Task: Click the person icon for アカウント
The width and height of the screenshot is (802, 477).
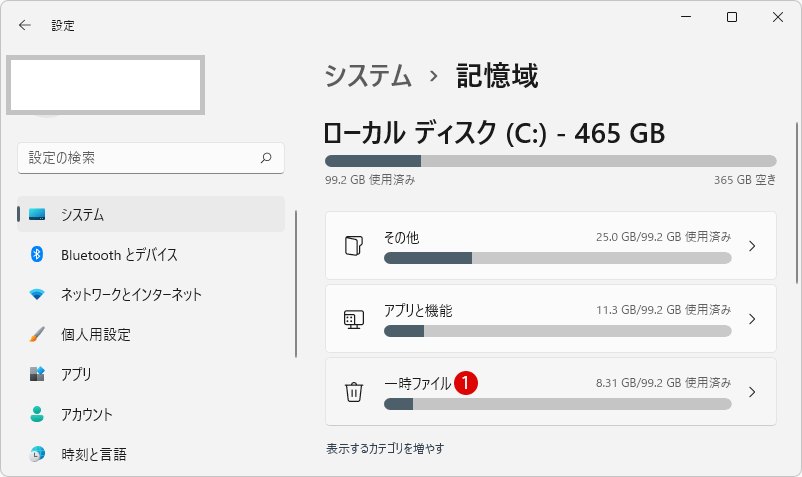Action: [37, 414]
